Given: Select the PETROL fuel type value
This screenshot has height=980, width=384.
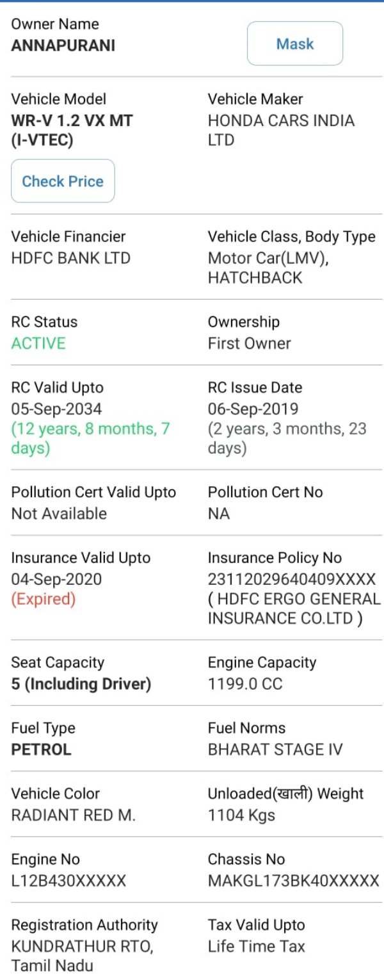Looking at the screenshot, I should pos(41,749).
